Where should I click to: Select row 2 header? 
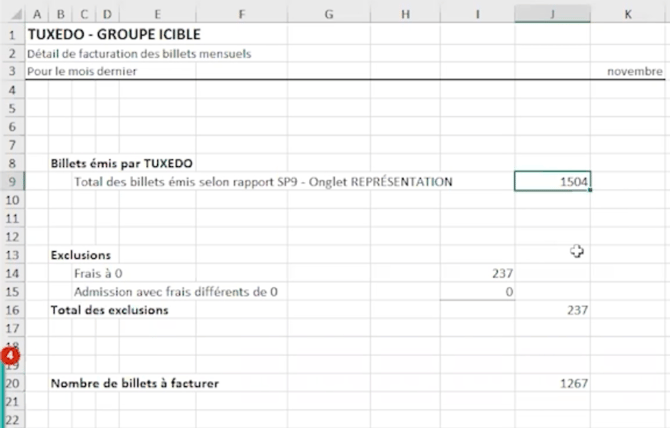pyautogui.click(x=12, y=53)
